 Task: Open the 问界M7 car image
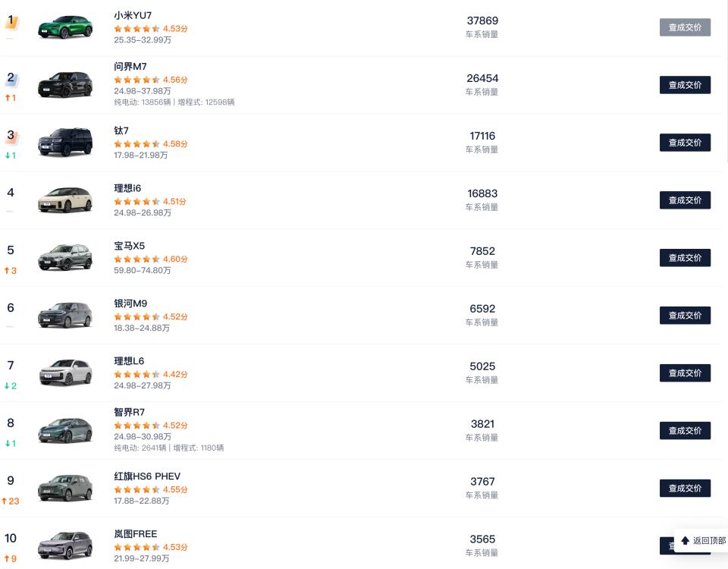click(65, 85)
